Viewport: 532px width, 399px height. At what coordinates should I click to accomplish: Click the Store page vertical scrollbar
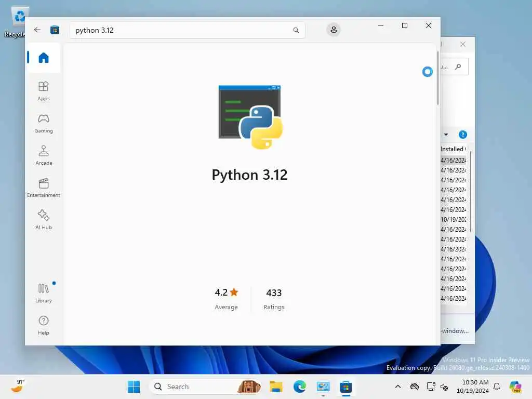pos(437,78)
